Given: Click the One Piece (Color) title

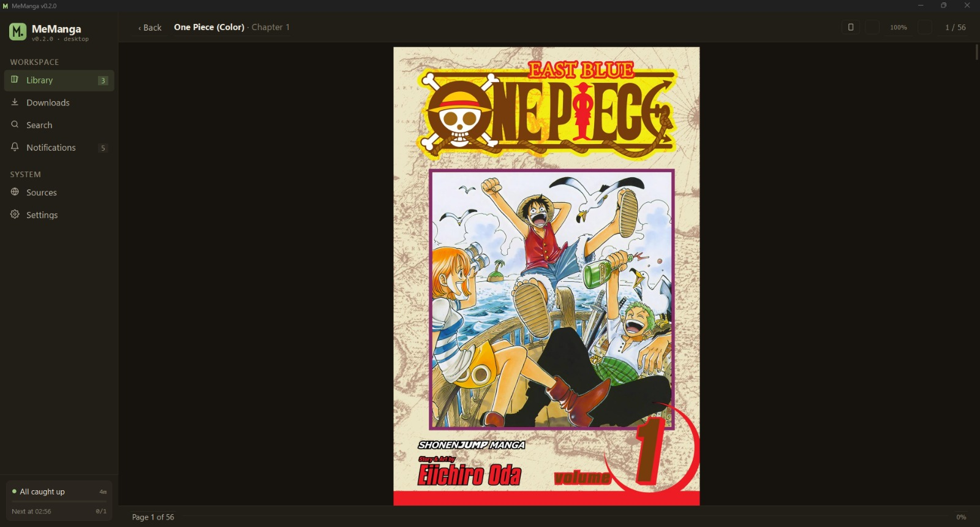Looking at the screenshot, I should point(209,27).
